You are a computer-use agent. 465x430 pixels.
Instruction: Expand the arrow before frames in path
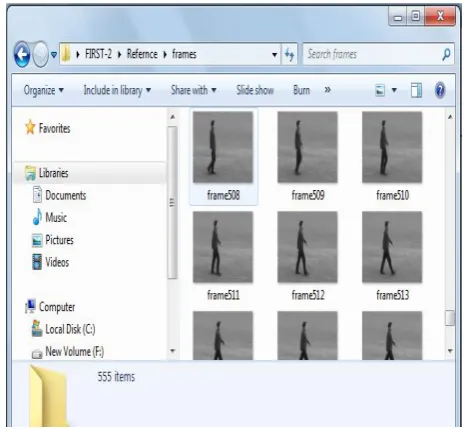(165, 54)
